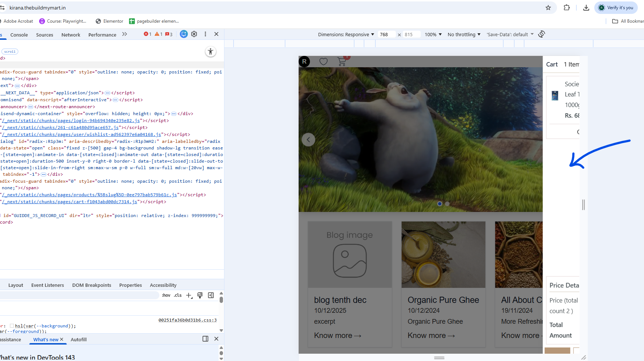Open the pagebuilder elements bookmark
The image size is (644, 361).
click(x=154, y=21)
